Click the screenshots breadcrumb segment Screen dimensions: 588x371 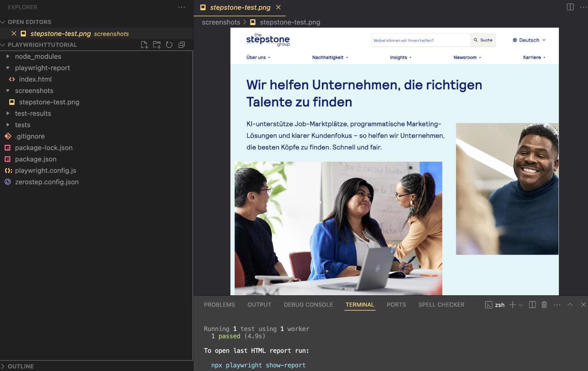pyautogui.click(x=221, y=22)
